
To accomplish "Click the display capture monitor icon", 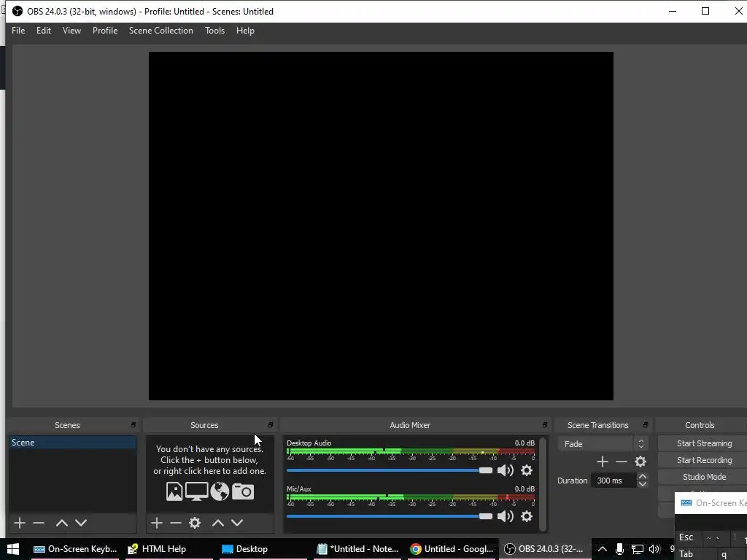I will point(196,491).
